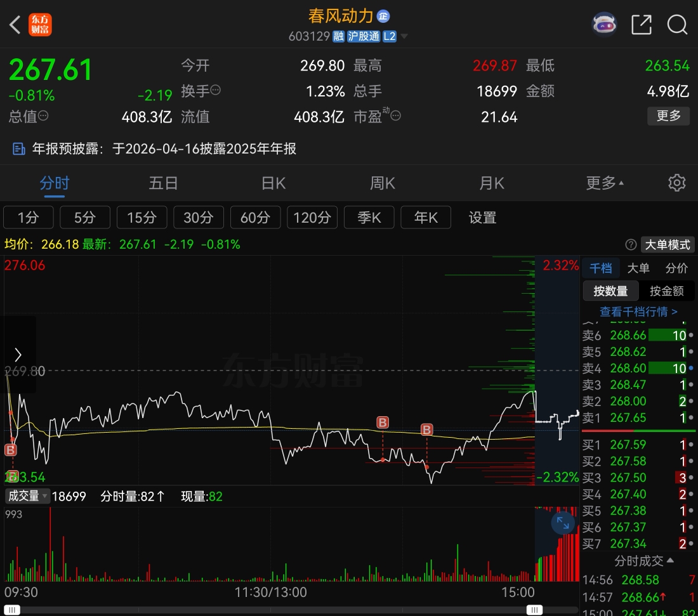Open the robot AI assistant icon
Viewport: 698px width, 616px height.
point(604,24)
